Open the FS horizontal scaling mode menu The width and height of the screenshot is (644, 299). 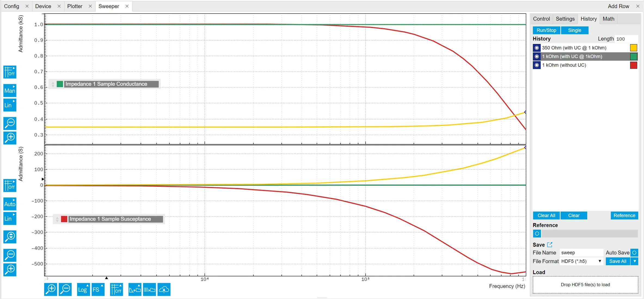[98, 289]
